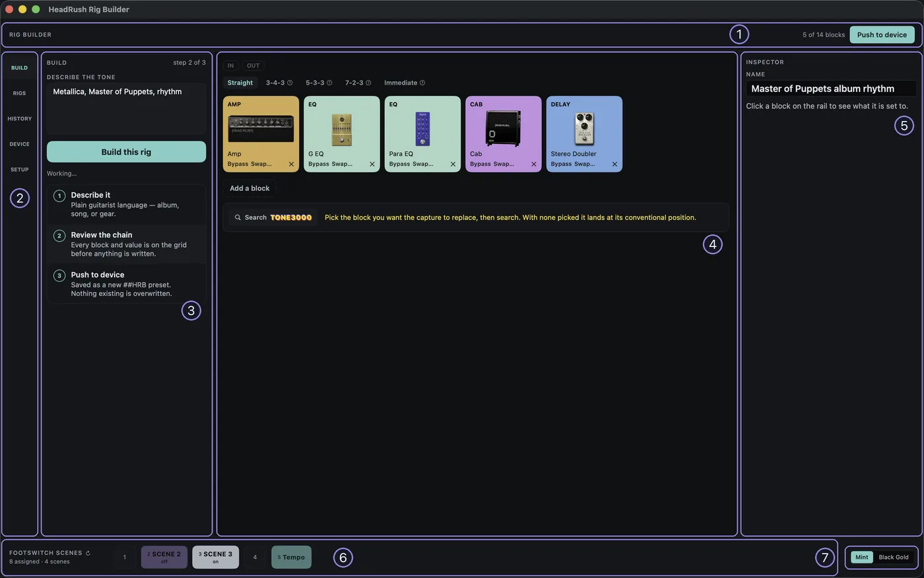Bypass the Stereo Doubler block
924x578 pixels.
(x=561, y=164)
